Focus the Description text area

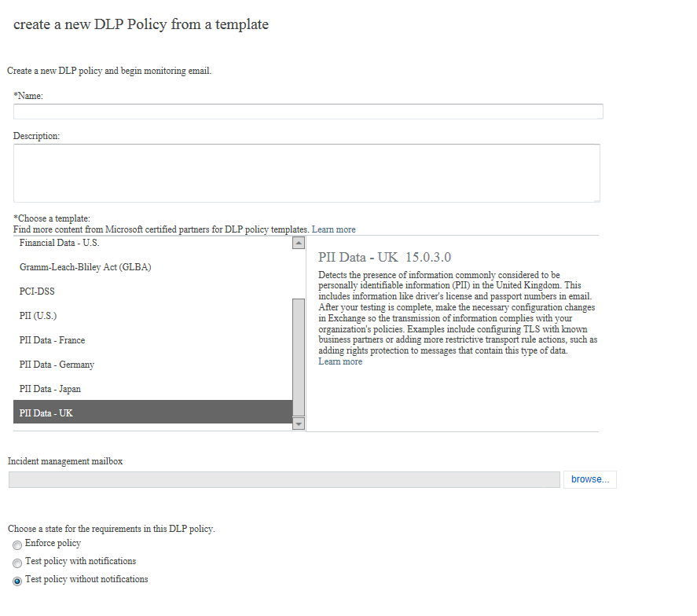306,173
